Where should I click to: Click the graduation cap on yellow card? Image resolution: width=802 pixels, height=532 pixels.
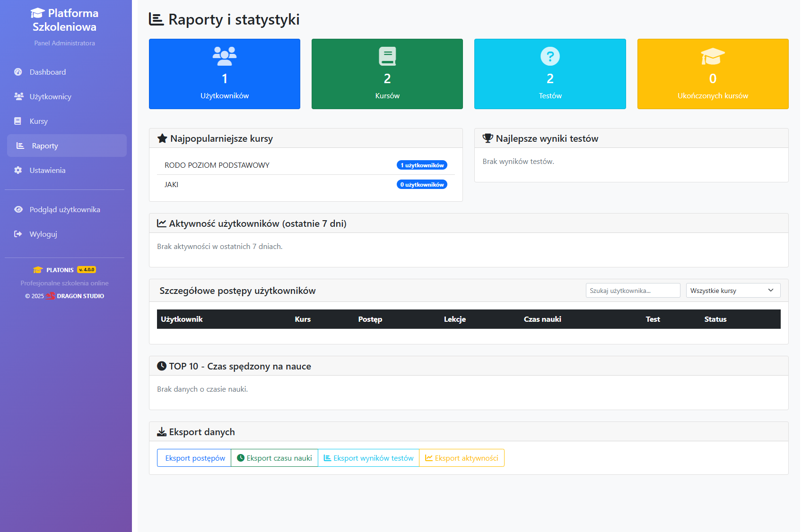tap(713, 56)
